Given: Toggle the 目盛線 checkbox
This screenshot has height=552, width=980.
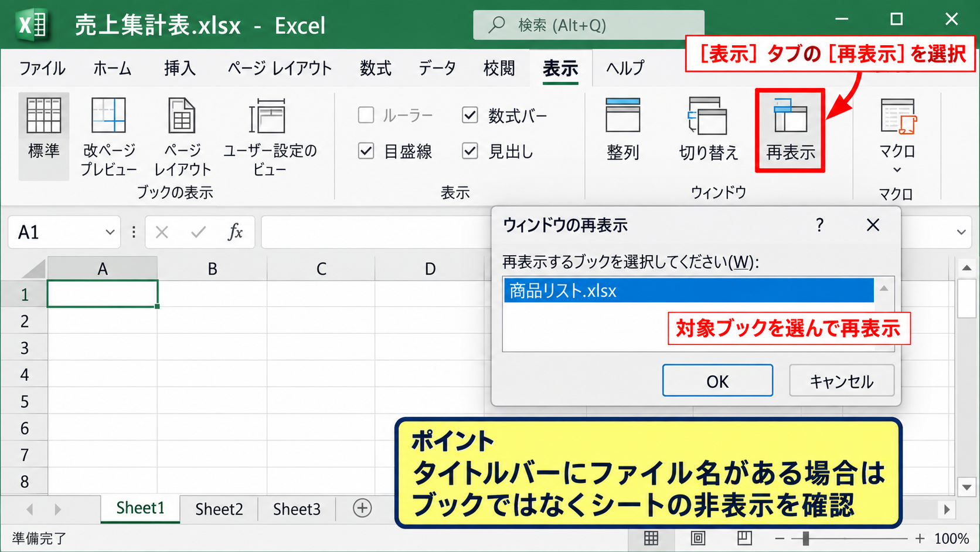Looking at the screenshot, I should click(366, 151).
